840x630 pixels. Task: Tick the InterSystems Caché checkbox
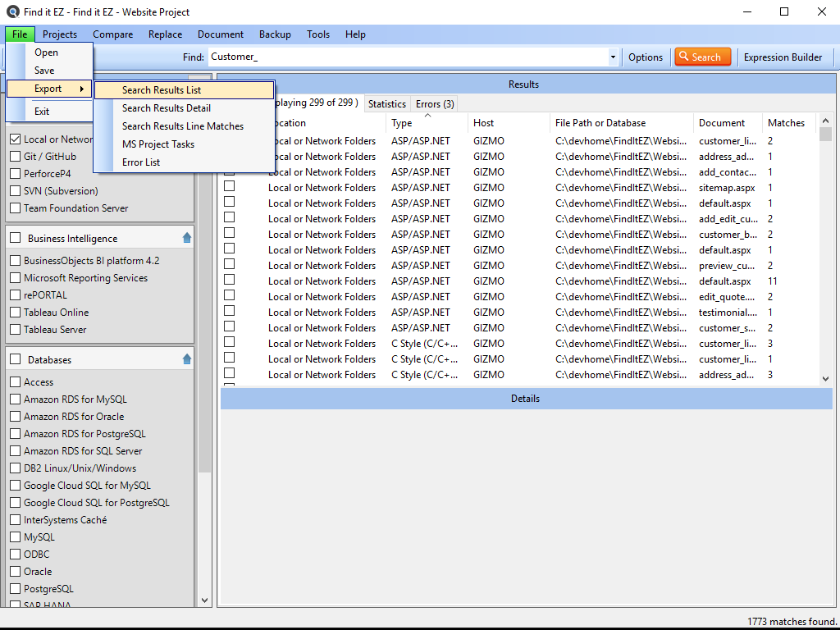click(16, 519)
